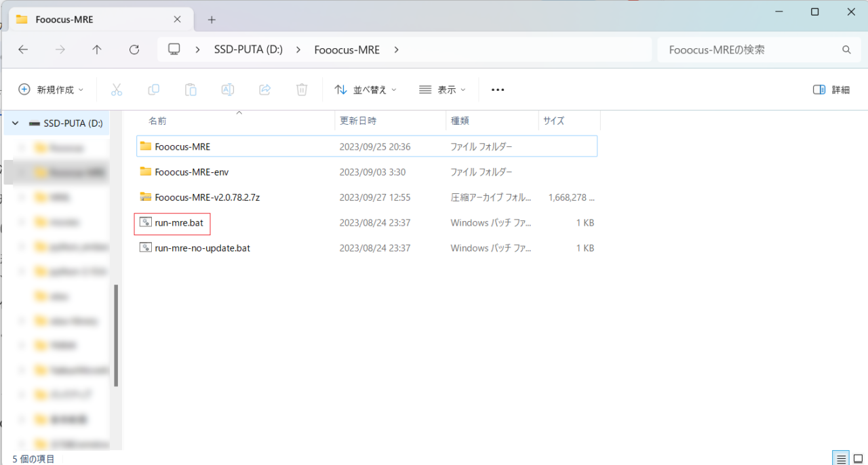Select the Fooocus-MRE window tab

pos(95,20)
